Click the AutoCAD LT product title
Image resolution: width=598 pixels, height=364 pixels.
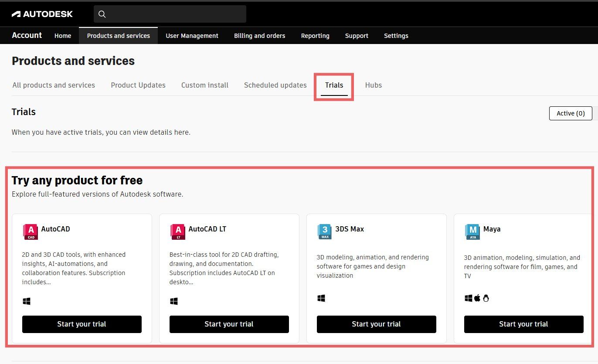coord(207,229)
